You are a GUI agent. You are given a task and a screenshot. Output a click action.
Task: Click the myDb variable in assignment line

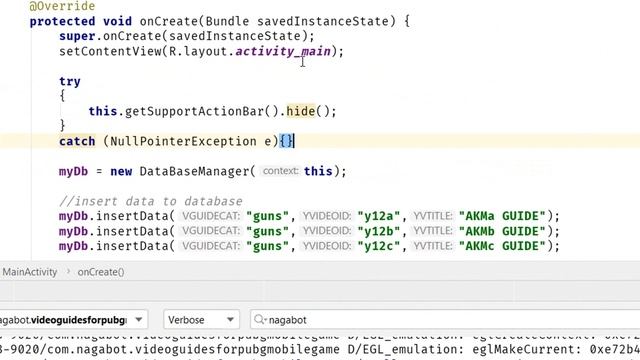(x=73, y=171)
